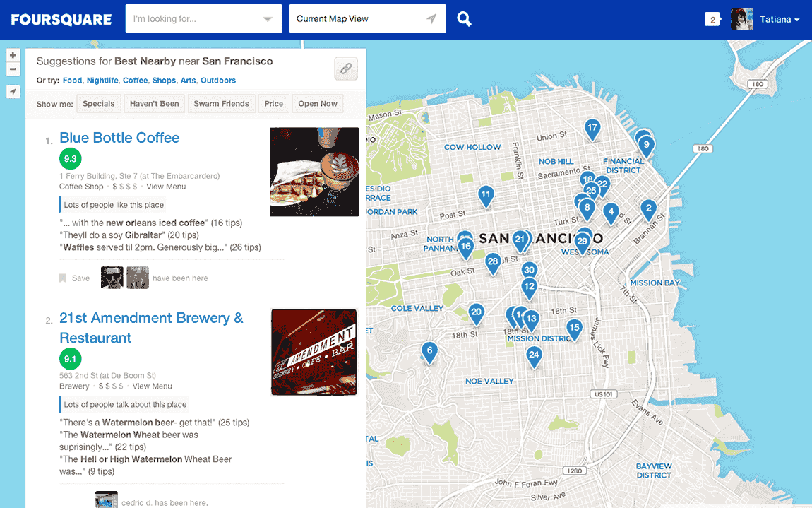This screenshot has width=812, height=508.
Task: Select map pin number 4
Action: click(x=611, y=213)
